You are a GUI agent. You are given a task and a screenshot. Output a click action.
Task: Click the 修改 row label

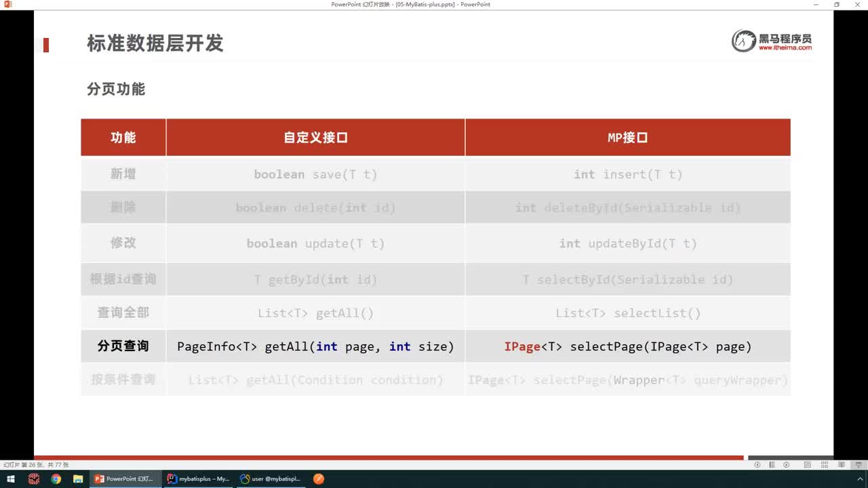point(123,243)
